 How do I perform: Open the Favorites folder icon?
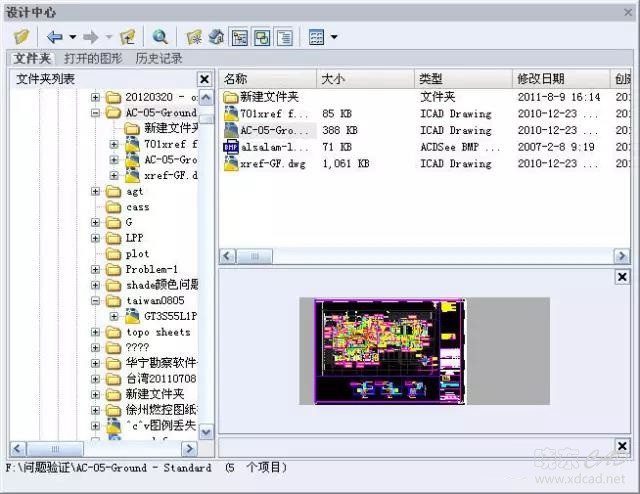tap(195, 37)
